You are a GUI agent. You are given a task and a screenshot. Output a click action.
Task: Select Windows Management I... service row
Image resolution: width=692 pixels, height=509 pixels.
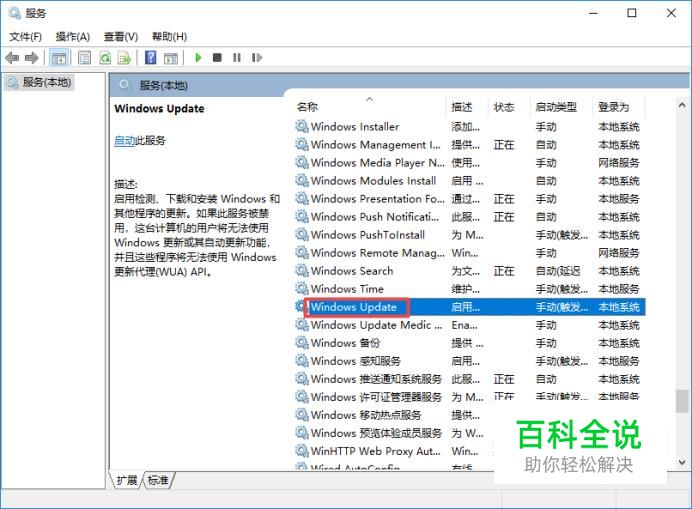click(x=470, y=145)
